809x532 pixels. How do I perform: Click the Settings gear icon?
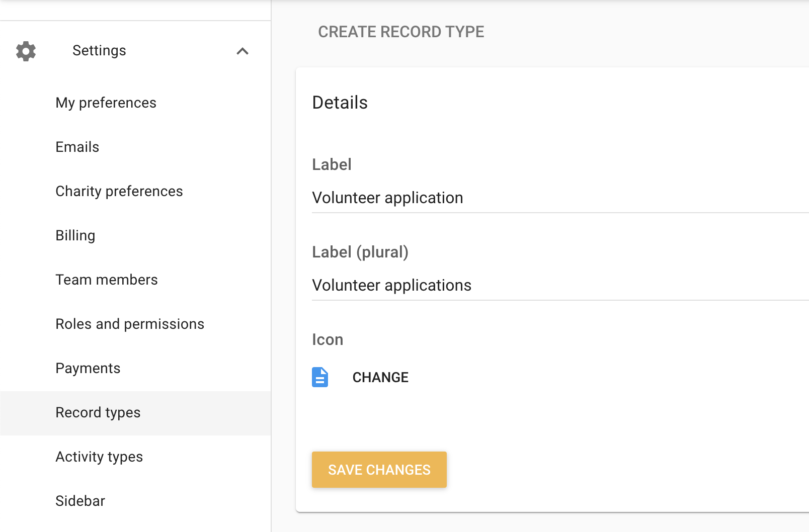click(x=26, y=51)
